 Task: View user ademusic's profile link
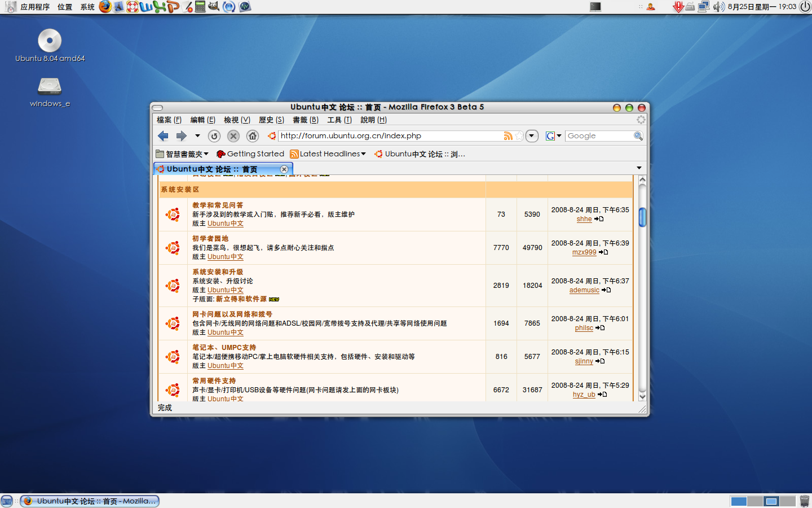coord(584,290)
